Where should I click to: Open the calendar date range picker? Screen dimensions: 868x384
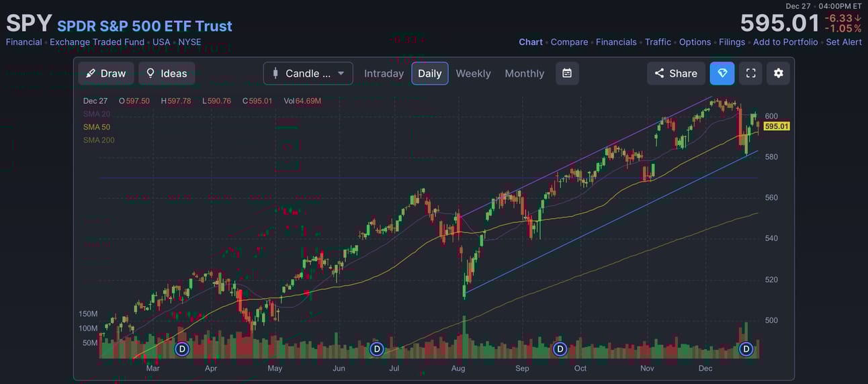(567, 73)
